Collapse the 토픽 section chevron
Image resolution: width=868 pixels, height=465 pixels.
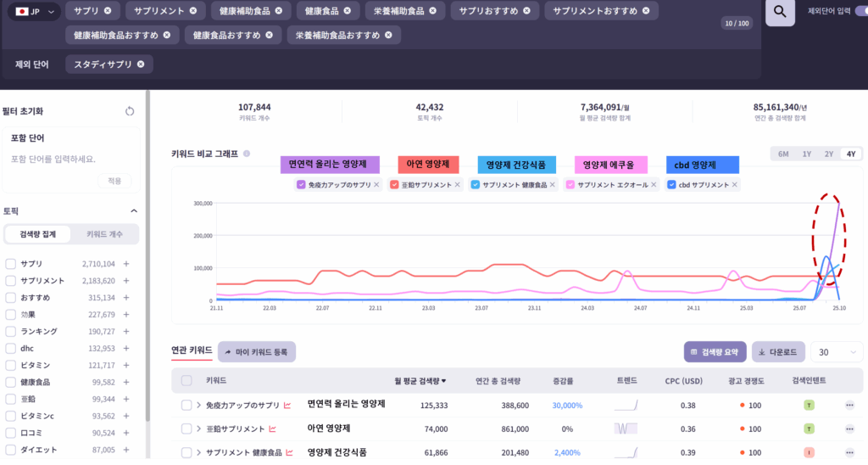(x=133, y=211)
